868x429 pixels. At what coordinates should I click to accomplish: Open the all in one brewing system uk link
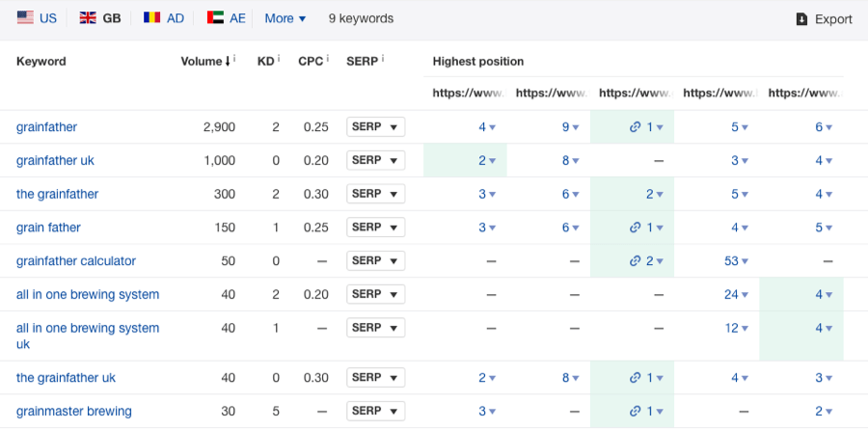[x=87, y=335]
